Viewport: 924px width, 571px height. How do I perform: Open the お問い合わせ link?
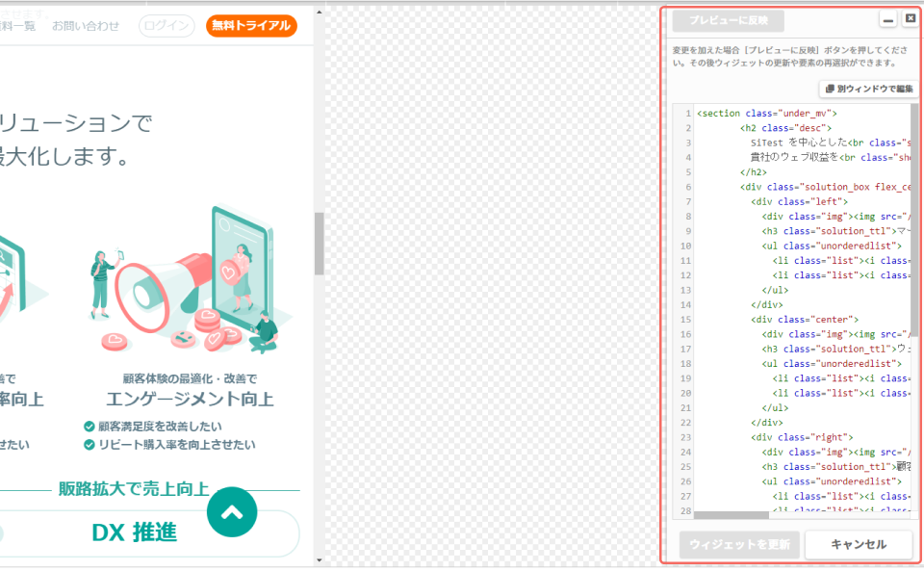pos(86,26)
